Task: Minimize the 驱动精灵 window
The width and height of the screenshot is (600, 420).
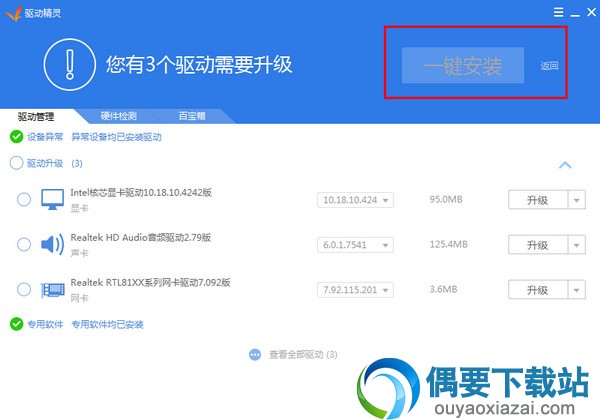Action: [575, 15]
